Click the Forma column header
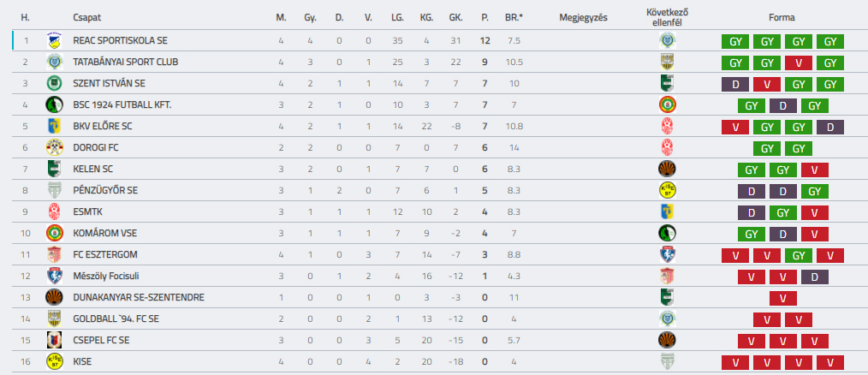 click(x=782, y=18)
